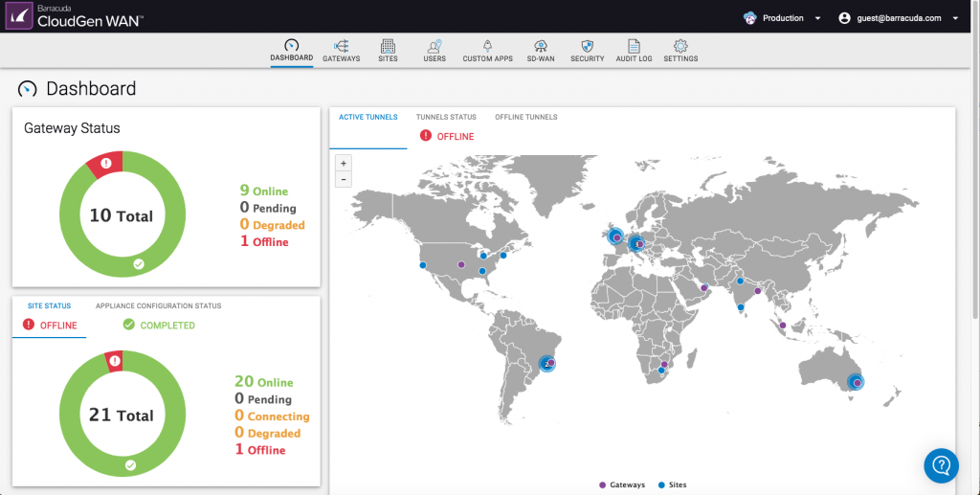Screen dimensions: 980x495
Task: Open the SD-WAN section icon
Action: pyautogui.click(x=540, y=46)
